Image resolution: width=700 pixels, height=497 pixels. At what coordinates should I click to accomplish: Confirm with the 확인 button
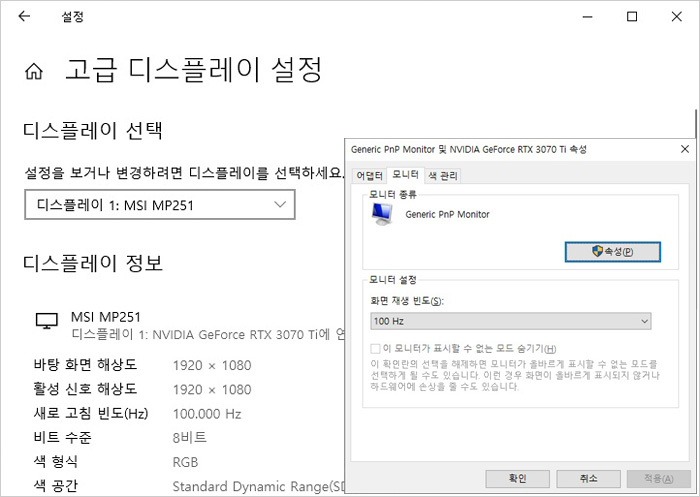coord(517,479)
